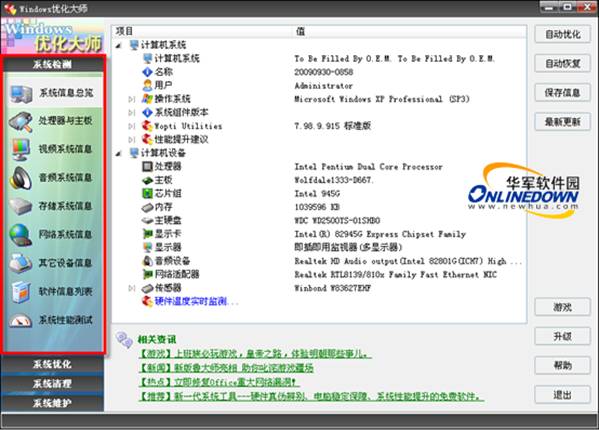Image resolution: width=599 pixels, height=430 pixels.
Task: Expand the Wopti Utilities tree node
Action: pyautogui.click(x=132, y=126)
